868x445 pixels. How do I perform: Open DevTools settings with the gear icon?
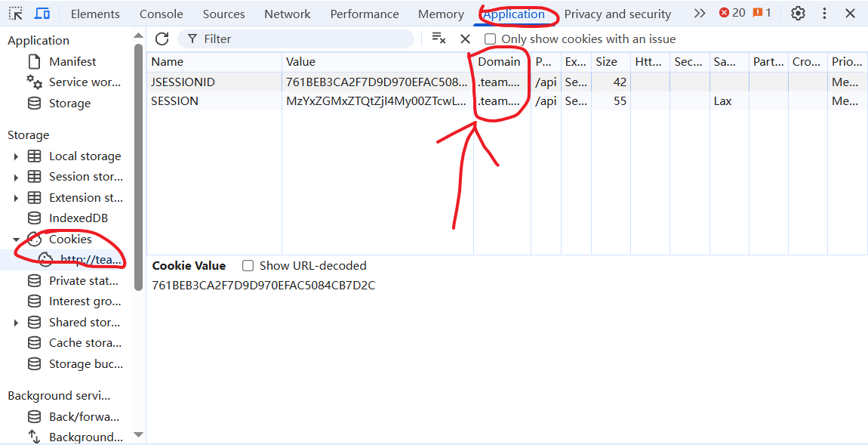[798, 13]
